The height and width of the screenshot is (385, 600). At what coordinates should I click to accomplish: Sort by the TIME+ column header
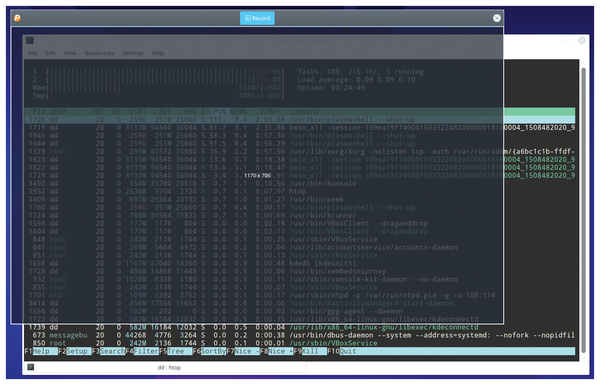pyautogui.click(x=270, y=111)
